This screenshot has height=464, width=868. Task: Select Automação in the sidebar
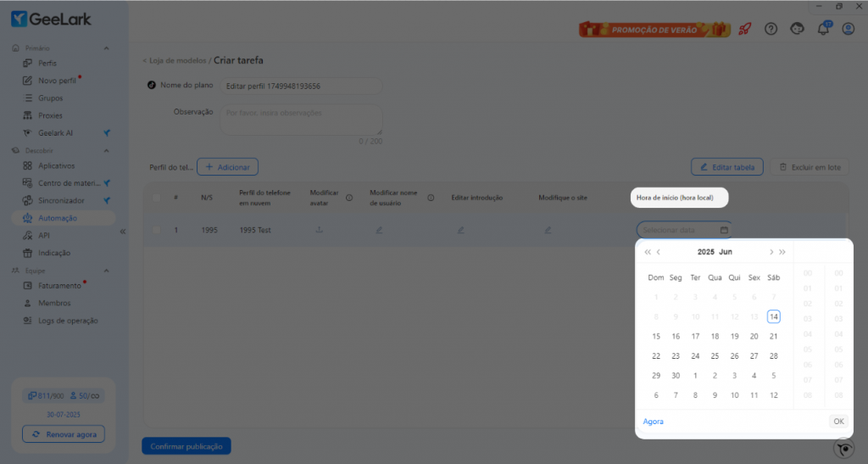[63, 218]
